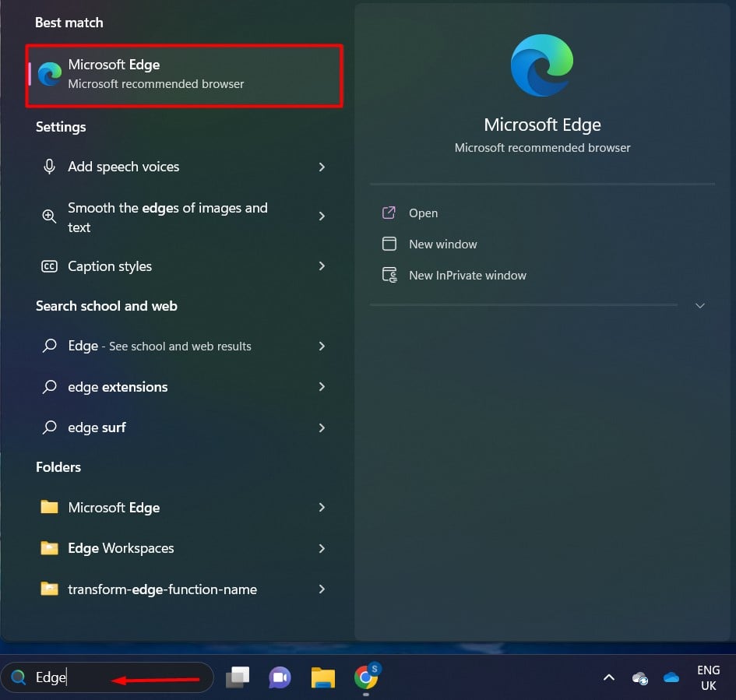Show hidden system tray icons
Image resolution: width=736 pixels, height=700 pixels.
(x=609, y=677)
